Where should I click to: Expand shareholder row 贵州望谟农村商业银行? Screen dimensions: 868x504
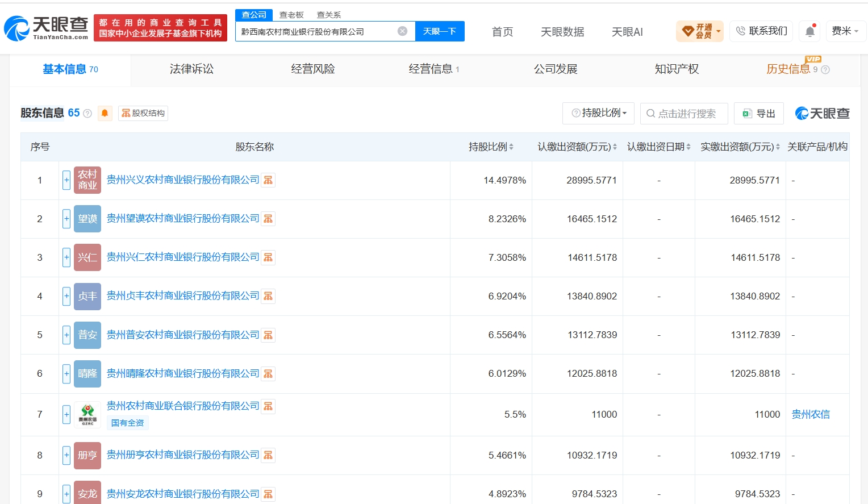66,219
